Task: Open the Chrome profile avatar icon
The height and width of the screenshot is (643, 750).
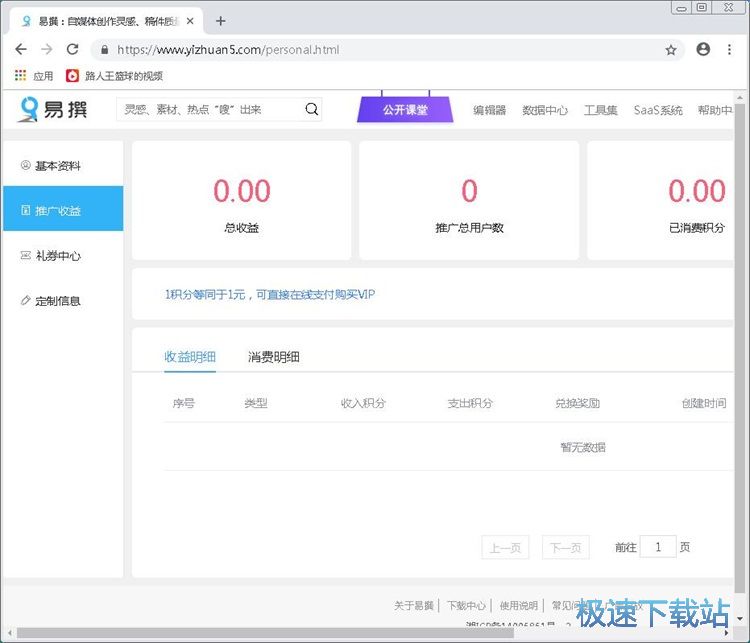Action: [x=703, y=49]
